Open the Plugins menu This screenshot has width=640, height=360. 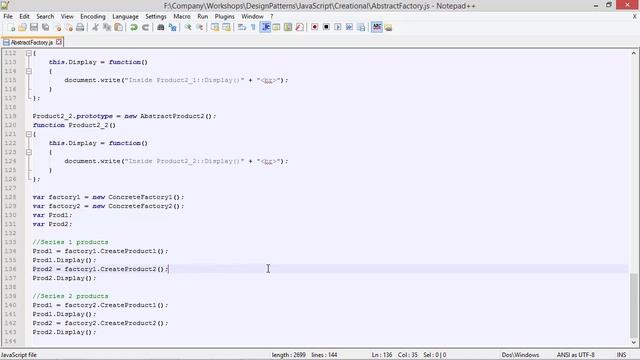224,16
